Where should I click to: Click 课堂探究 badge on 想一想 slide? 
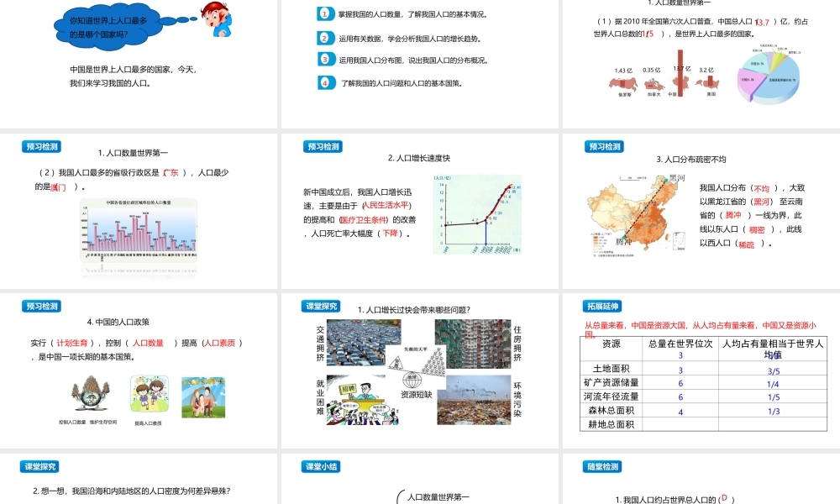(x=39, y=466)
